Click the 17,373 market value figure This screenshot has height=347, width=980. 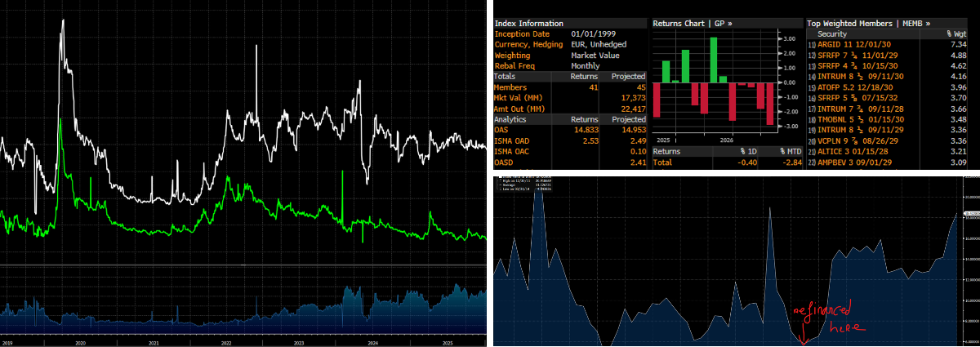click(633, 98)
